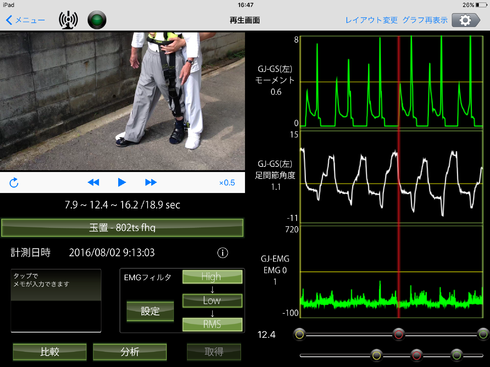
Task: Select the red handle on lower slider
Action: point(416,355)
